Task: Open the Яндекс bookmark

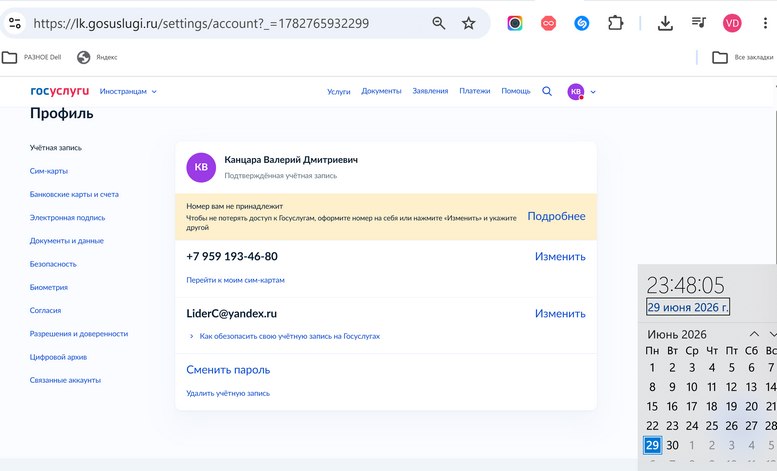Action: pyautogui.click(x=97, y=58)
